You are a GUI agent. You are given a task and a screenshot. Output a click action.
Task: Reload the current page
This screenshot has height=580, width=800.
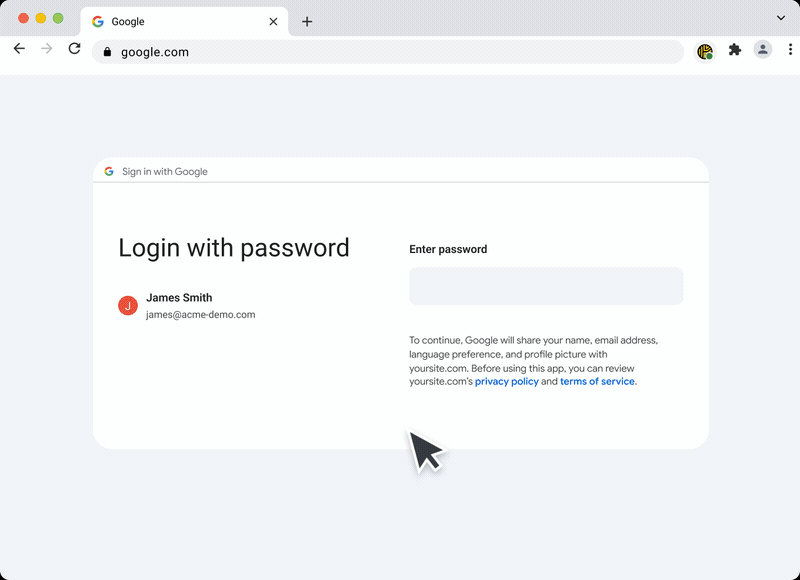click(74, 49)
